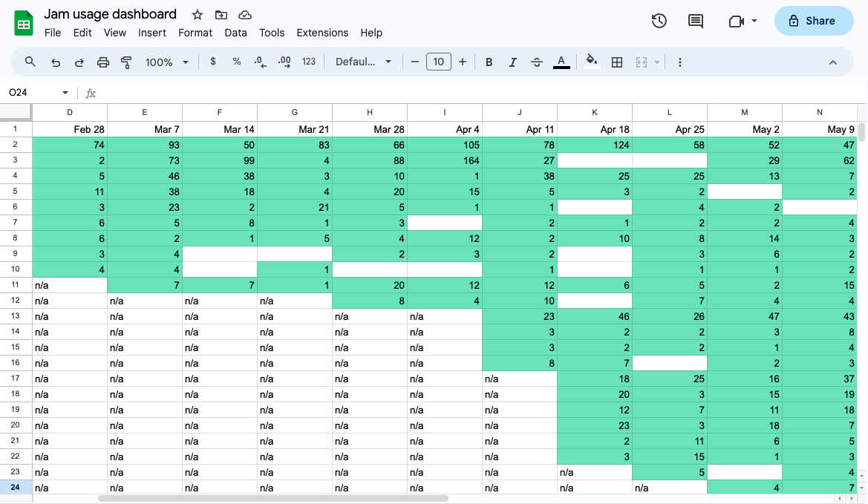Open the zoom 100% dropdown
Image resolution: width=868 pixels, height=504 pixels.
166,62
